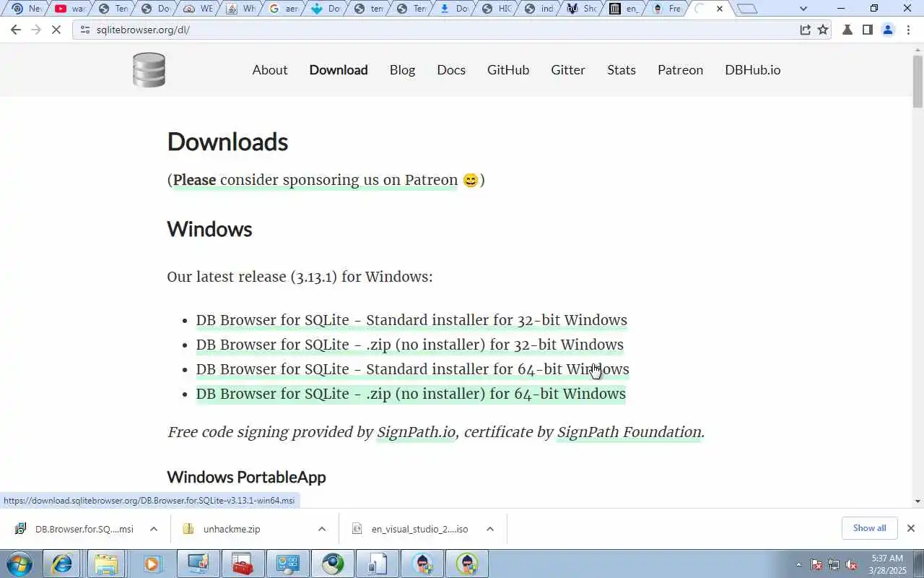Open the About page
This screenshot has width=924, height=578.
click(270, 70)
